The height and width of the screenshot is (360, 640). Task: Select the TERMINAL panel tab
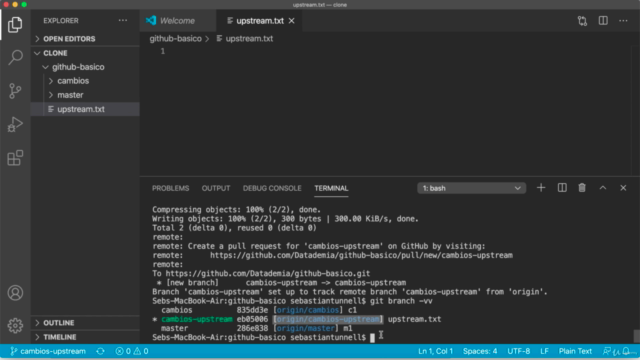pyautogui.click(x=331, y=188)
